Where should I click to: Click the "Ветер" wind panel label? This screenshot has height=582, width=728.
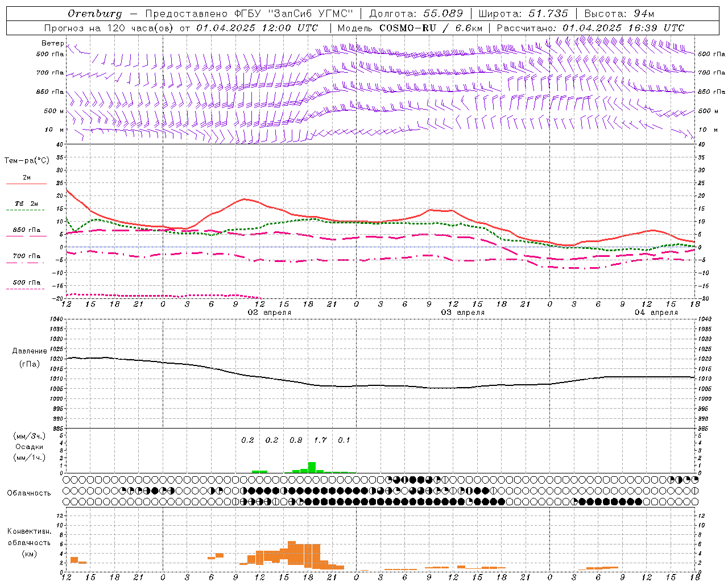[x=52, y=43]
